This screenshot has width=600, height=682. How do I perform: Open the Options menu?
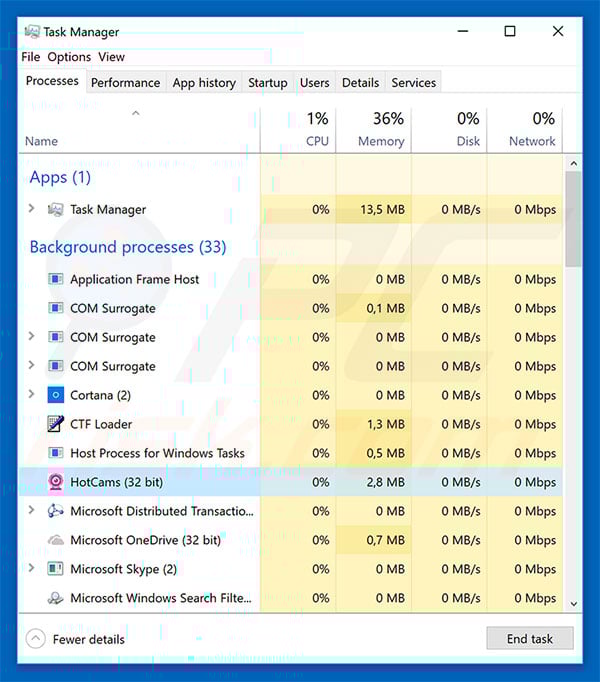[x=69, y=57]
